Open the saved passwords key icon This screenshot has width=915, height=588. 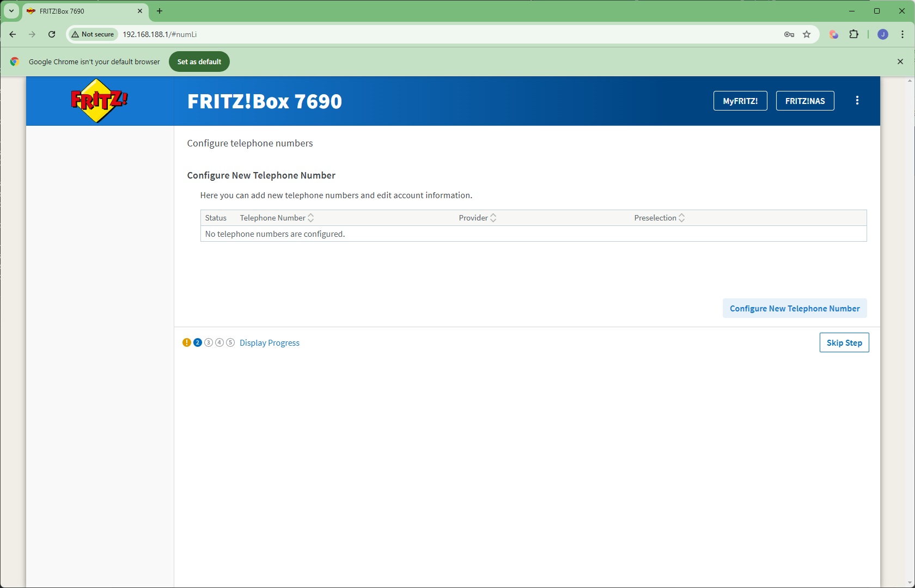click(x=789, y=34)
